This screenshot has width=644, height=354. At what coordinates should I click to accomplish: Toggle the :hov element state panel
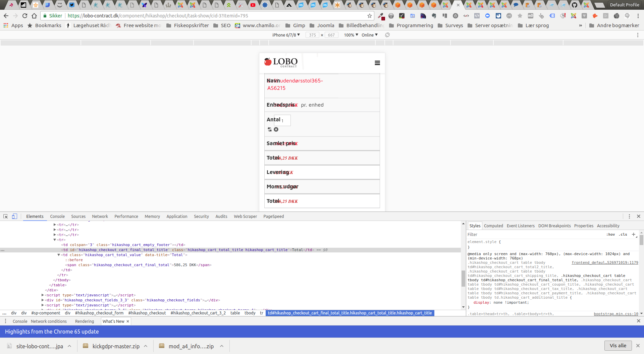[610, 234]
